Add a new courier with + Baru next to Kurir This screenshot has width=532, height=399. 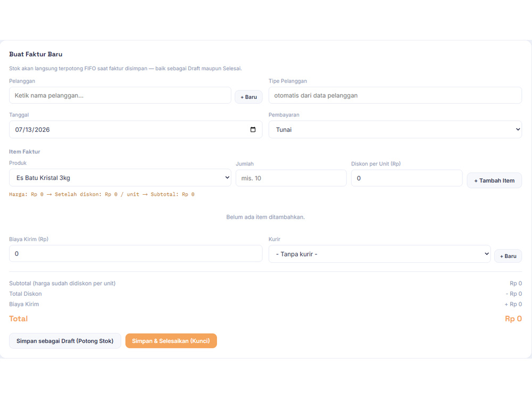pyautogui.click(x=508, y=256)
